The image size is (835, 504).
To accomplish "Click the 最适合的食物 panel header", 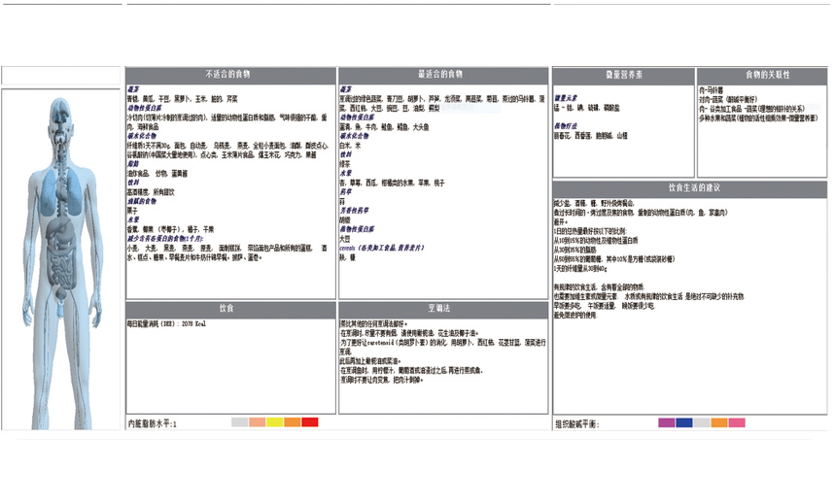I will click(x=442, y=76).
